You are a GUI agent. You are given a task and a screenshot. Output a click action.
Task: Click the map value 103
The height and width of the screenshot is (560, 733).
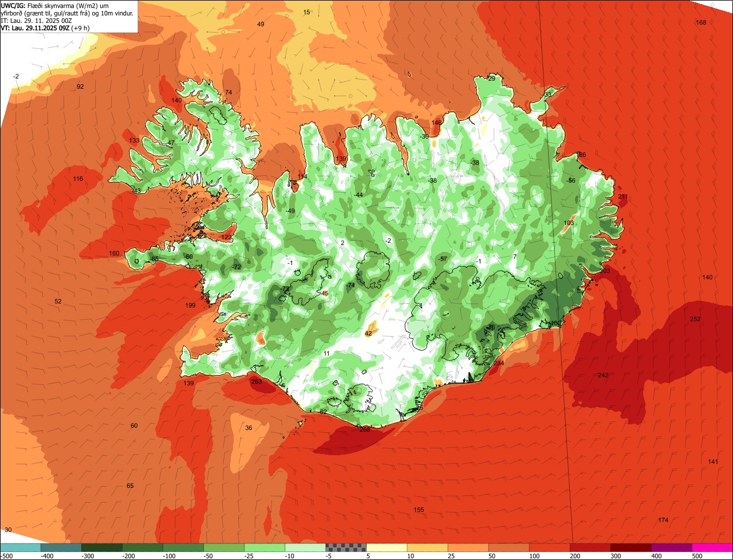(x=569, y=223)
